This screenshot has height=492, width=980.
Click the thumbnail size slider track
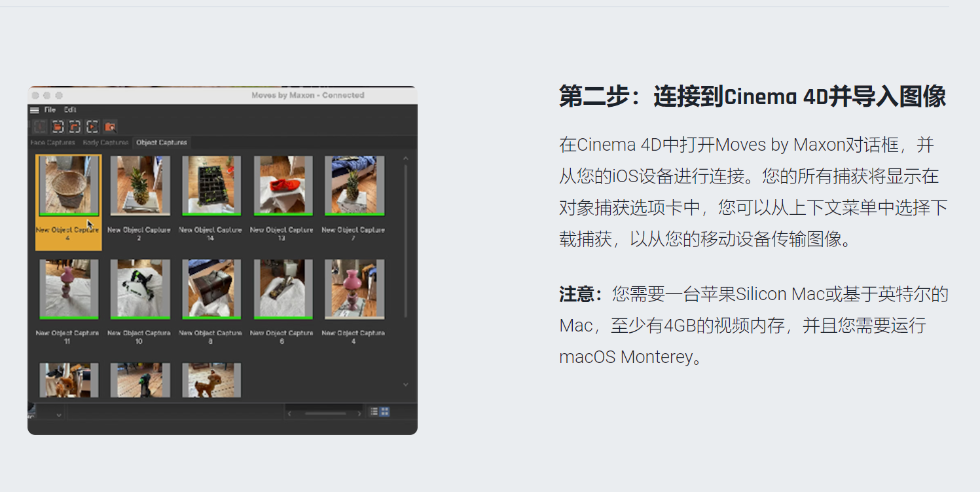pyautogui.click(x=325, y=413)
